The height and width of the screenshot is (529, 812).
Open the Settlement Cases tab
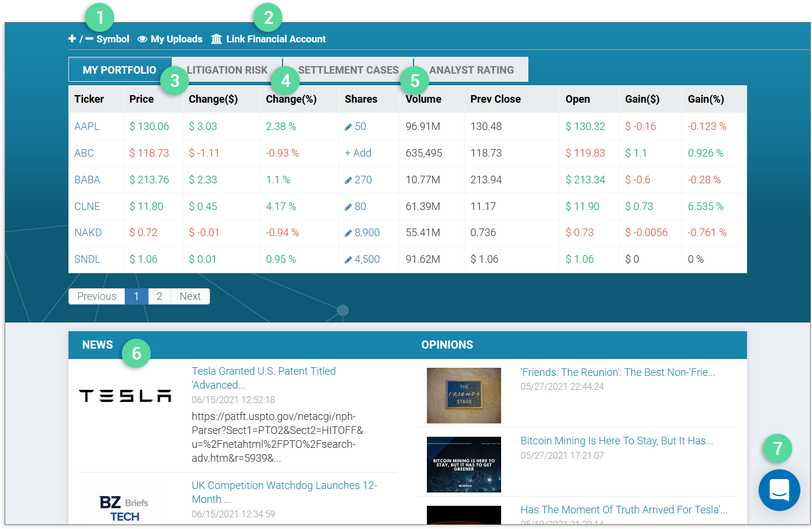click(x=348, y=70)
